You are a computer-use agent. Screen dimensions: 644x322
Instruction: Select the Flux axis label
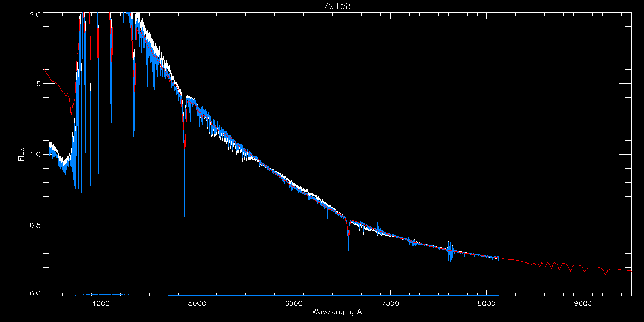[21, 155]
